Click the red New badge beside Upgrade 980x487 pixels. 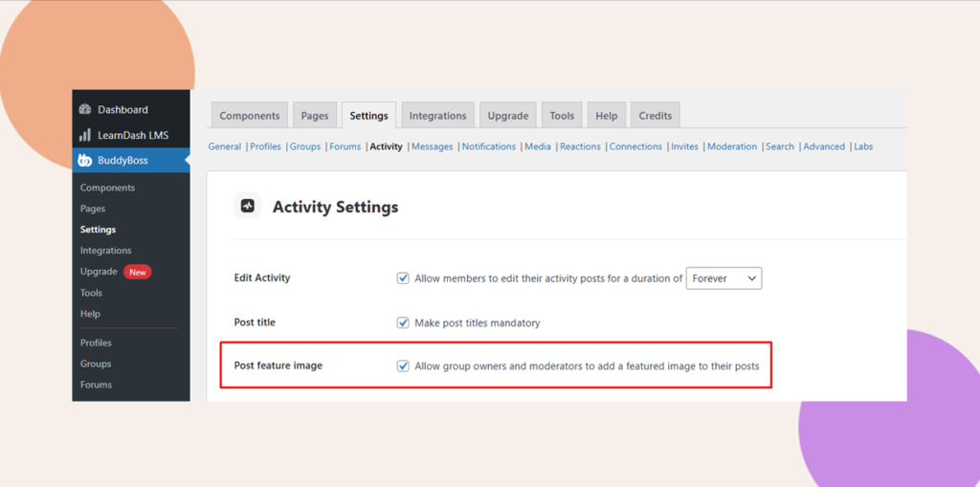[138, 272]
